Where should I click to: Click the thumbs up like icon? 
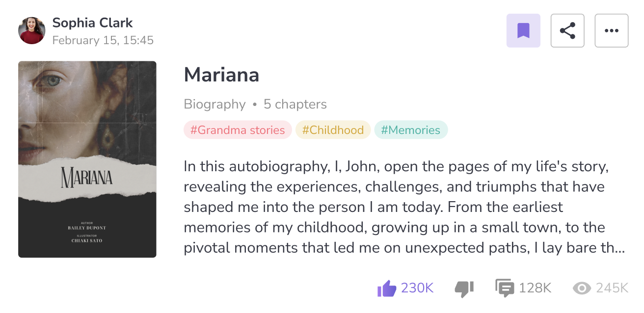coord(386,288)
